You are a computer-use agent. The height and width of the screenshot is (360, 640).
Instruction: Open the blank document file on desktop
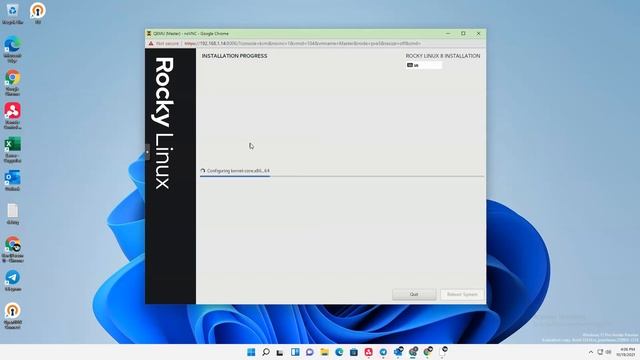click(13, 214)
